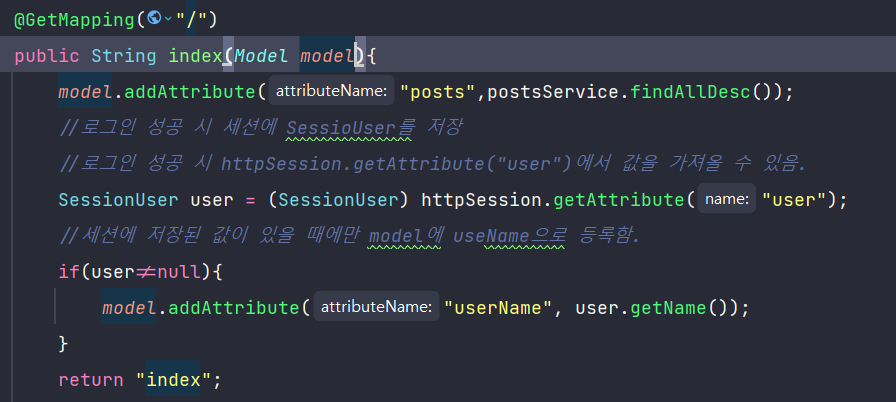The image size is (896, 402).
Task: Click the "/" mapping path string
Action: tap(191, 20)
